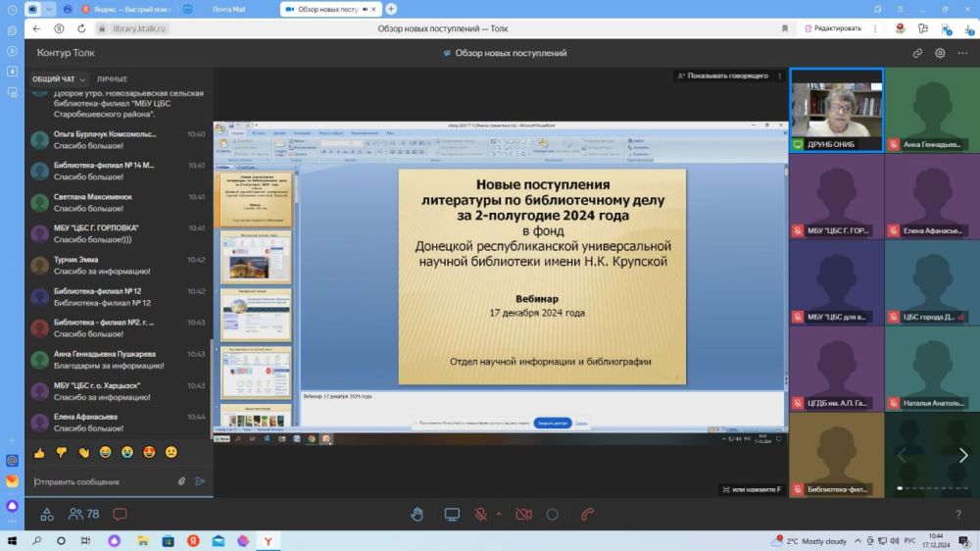Screen dimensions: 980x551
Task: Toggle the chat panel icon
Action: 120,514
